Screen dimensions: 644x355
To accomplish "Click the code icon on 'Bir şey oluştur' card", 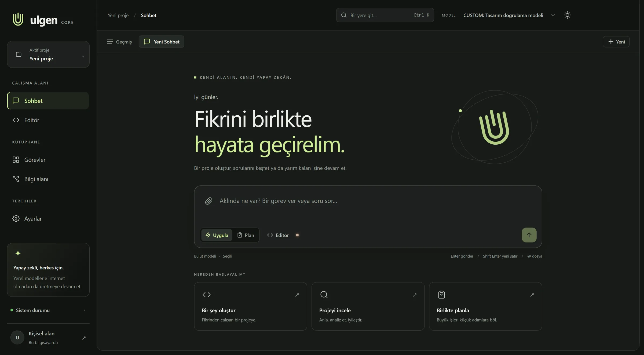I will (x=207, y=295).
